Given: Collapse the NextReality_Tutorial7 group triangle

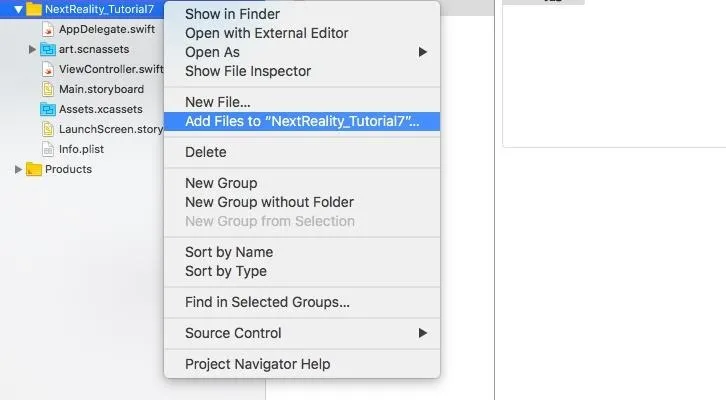Looking at the screenshot, I should coord(18,9).
